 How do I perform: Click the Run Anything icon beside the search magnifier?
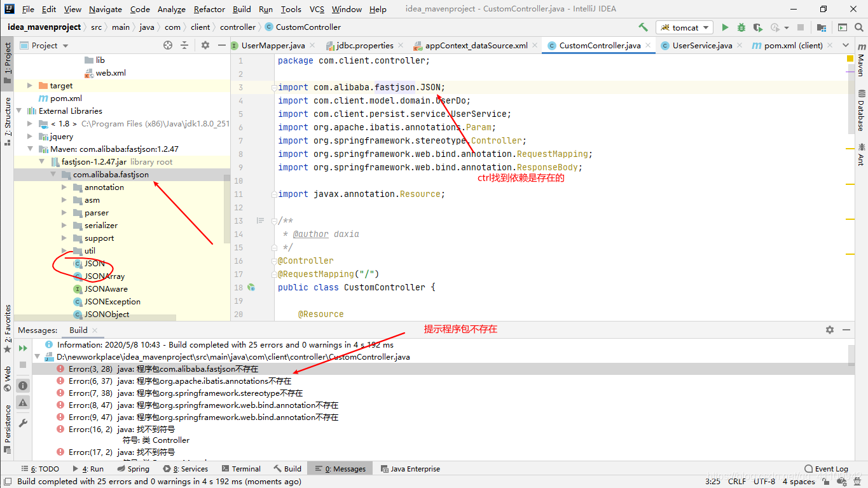[843, 27]
